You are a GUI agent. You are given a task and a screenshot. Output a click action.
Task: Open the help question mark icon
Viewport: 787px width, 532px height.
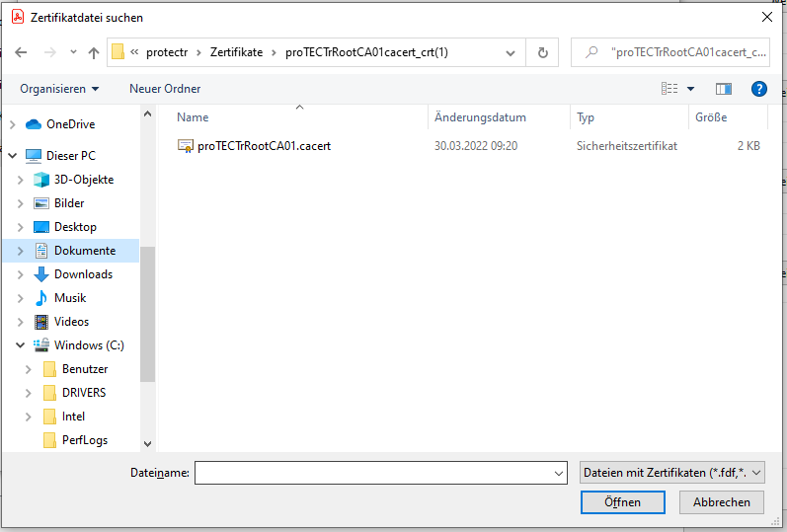click(759, 89)
